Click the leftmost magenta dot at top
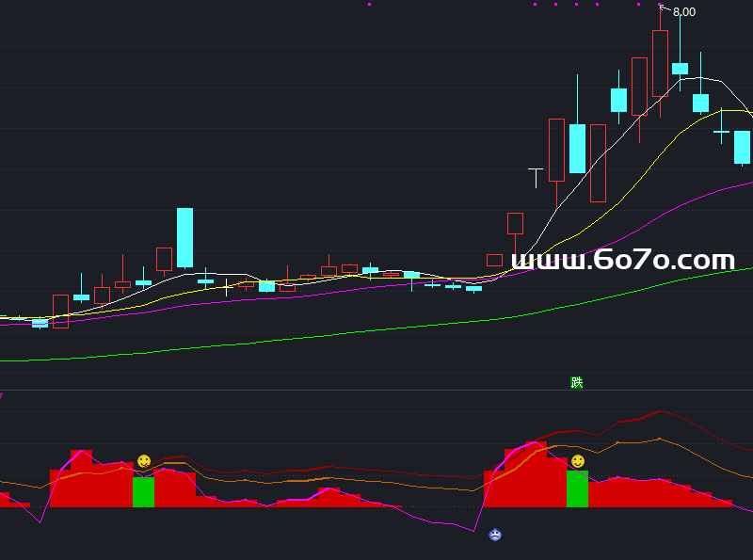Screen dimensions: 753x560 (x=369, y=5)
